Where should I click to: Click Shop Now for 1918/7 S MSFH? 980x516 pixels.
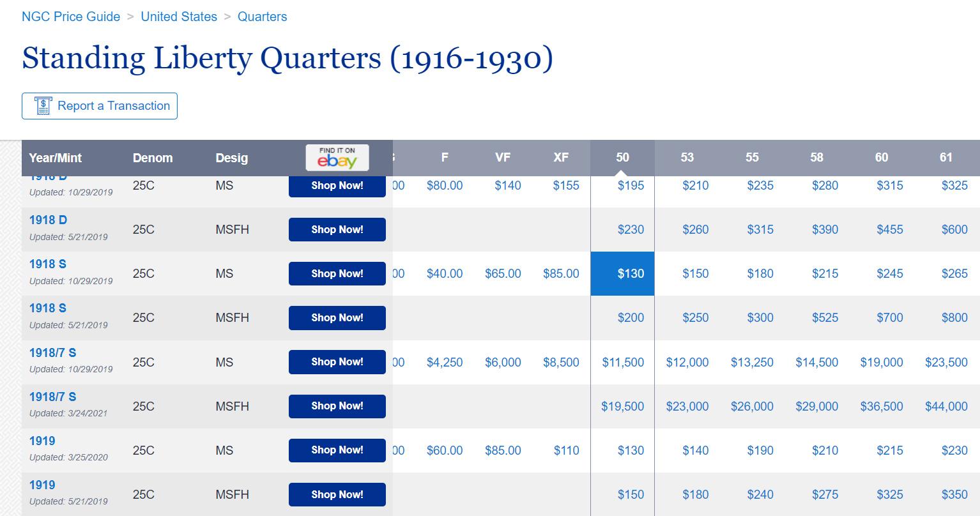click(x=337, y=406)
